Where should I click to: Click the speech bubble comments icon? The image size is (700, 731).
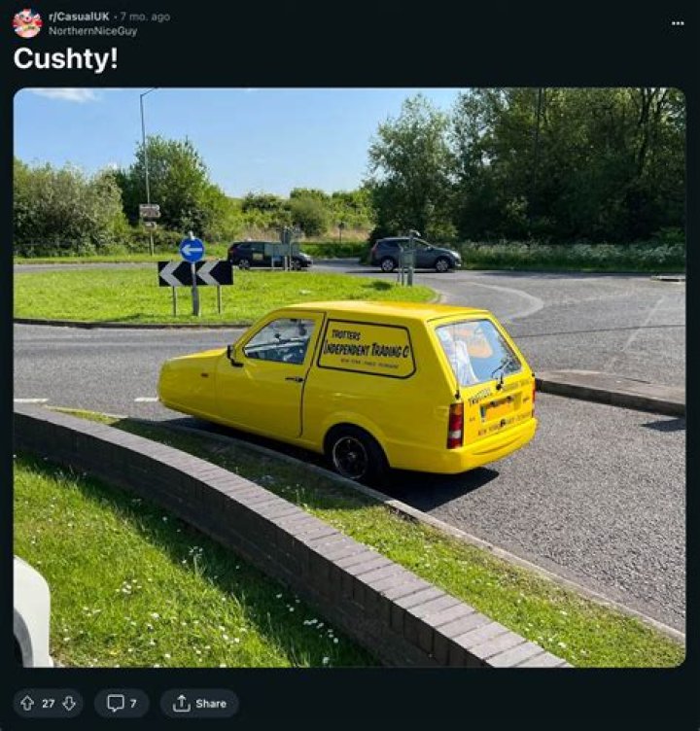[116, 703]
